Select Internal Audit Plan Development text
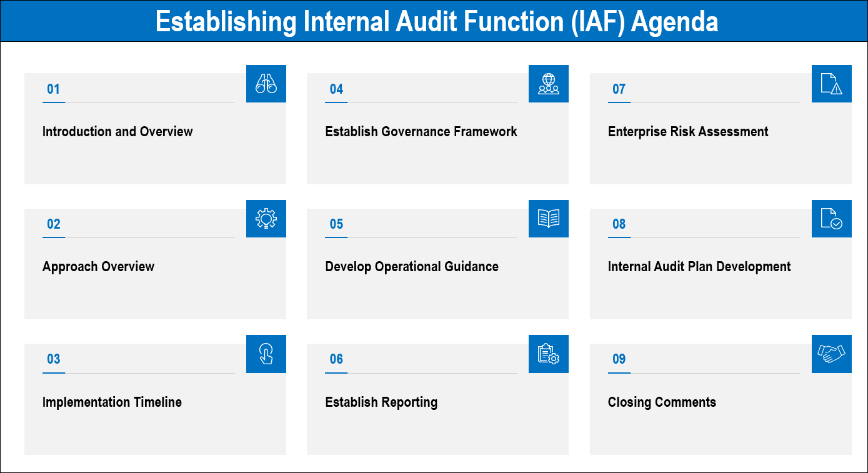868x473 pixels. coord(699,267)
